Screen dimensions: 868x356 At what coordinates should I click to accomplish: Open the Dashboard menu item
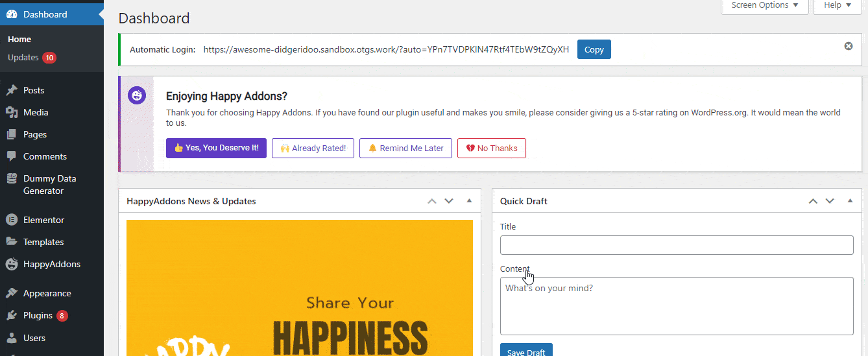tap(52, 14)
